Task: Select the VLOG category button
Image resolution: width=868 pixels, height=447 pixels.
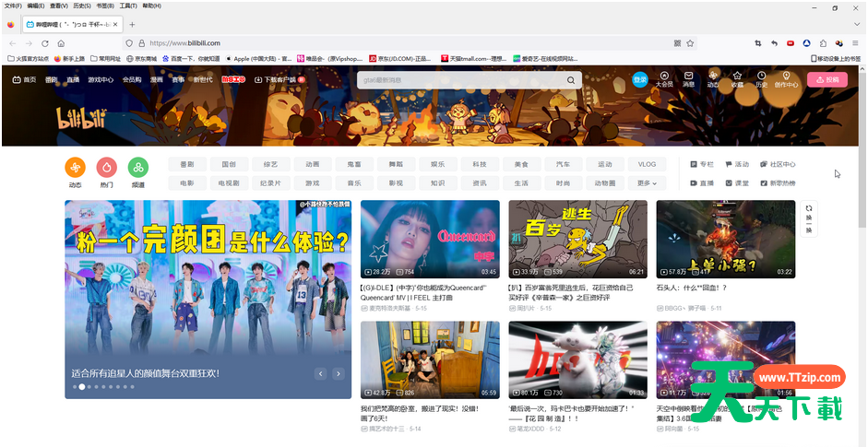Action: tap(647, 164)
